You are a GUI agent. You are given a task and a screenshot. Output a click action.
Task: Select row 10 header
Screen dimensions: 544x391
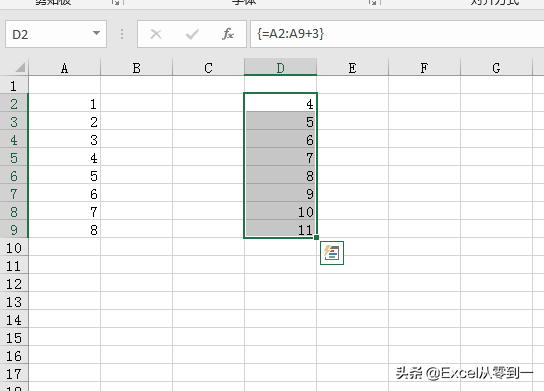(x=14, y=247)
